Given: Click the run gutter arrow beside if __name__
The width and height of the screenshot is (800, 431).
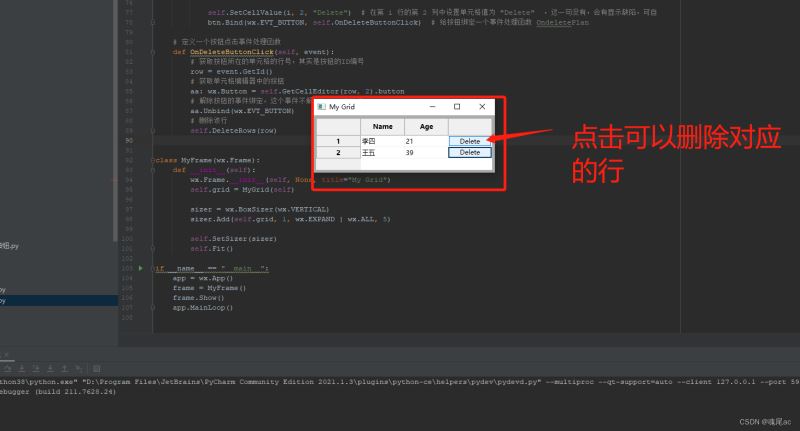Looking at the screenshot, I should point(141,268).
